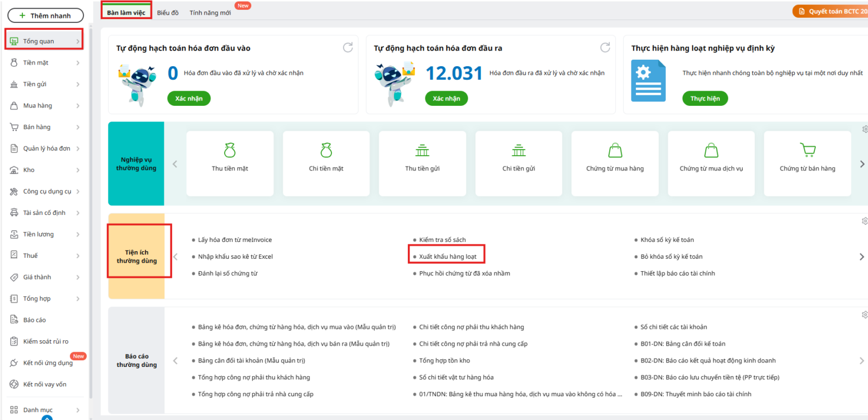This screenshot has width=868, height=420.
Task: Open the Xuất khẩu hàng loạt link
Action: coord(448,257)
